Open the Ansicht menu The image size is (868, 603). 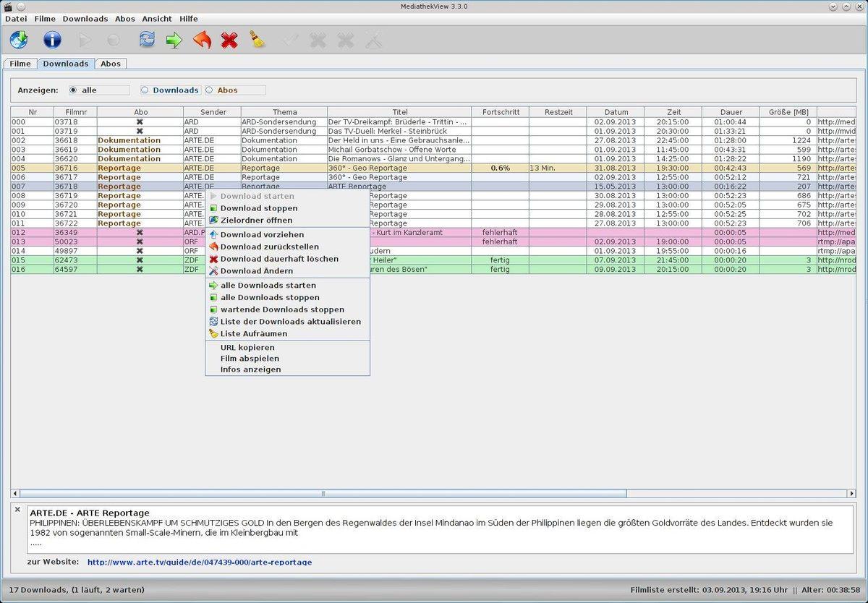157,19
